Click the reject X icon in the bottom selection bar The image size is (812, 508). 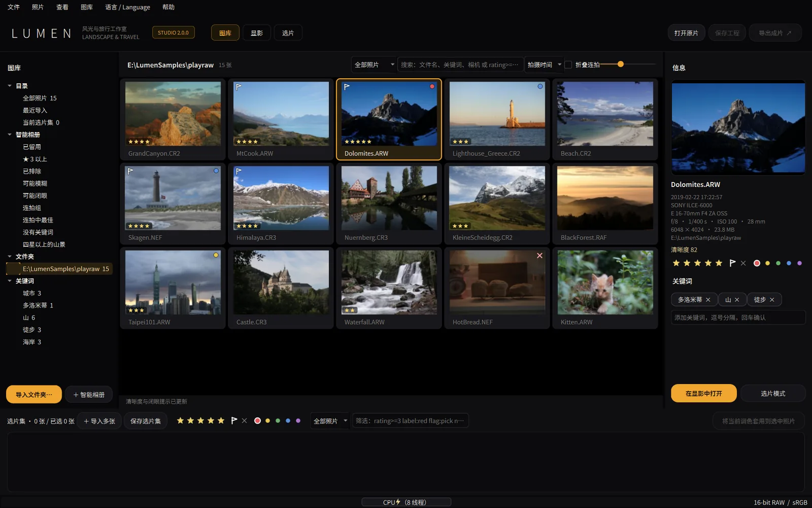[x=245, y=421]
